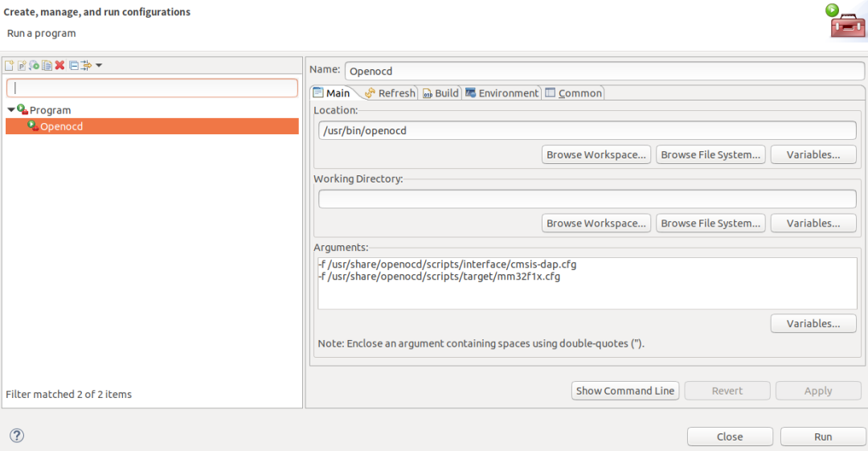Click Show Command Line button
The image size is (868, 451).
click(x=625, y=391)
